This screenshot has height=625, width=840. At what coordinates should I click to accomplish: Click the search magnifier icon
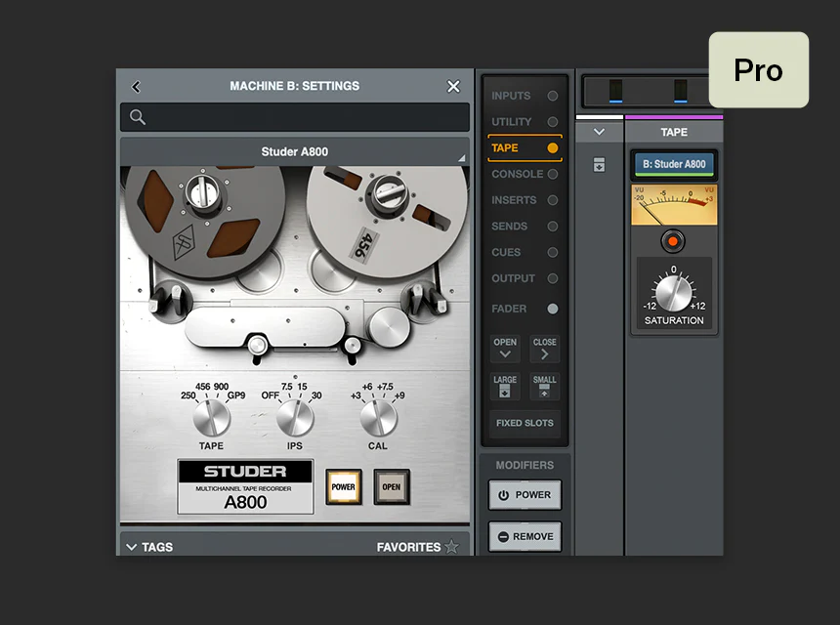(138, 117)
